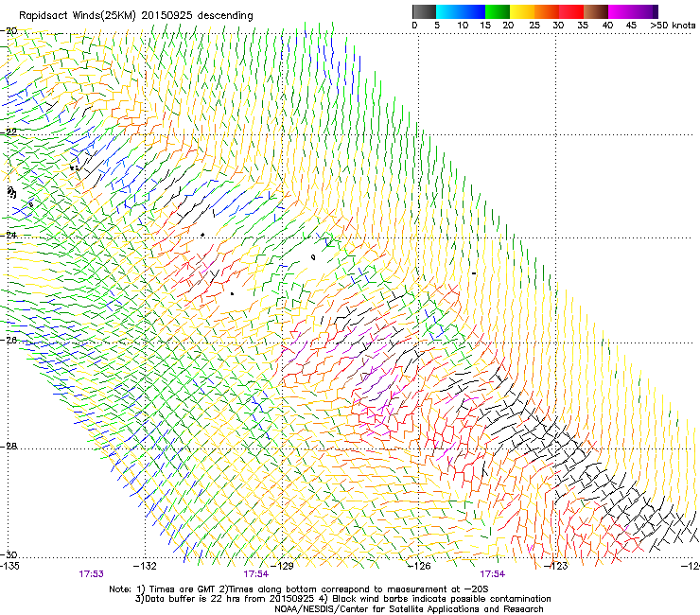Click the "45" legend scale label
The image size is (700, 615).
click(x=631, y=26)
